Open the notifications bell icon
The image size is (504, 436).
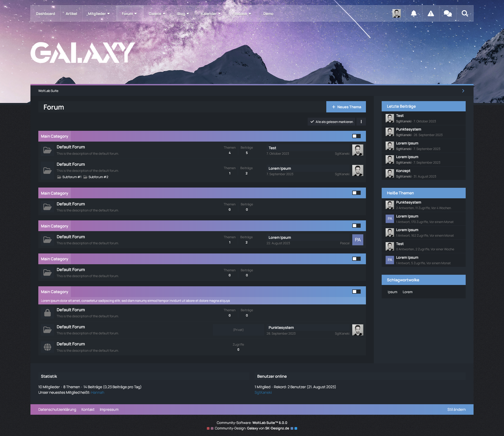[413, 13]
